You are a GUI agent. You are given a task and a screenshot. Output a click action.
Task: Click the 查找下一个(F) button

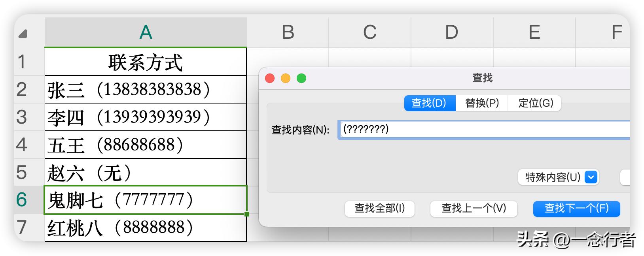[x=576, y=209]
